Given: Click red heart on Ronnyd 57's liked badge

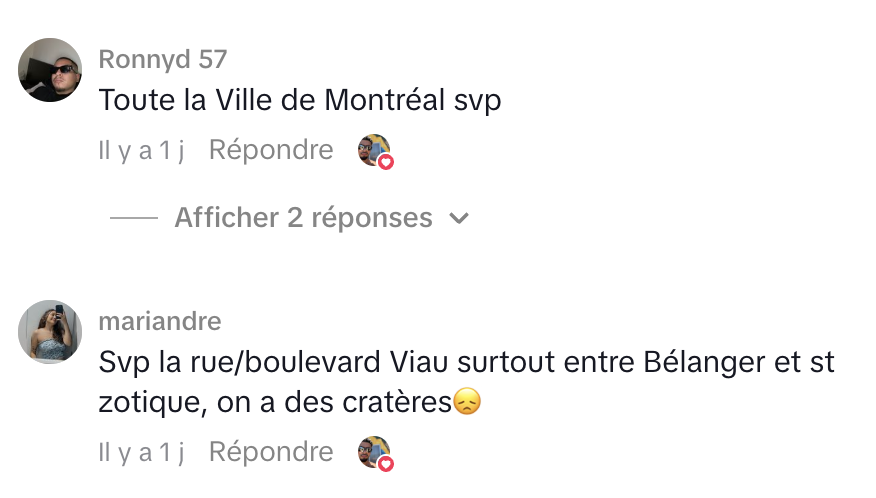Looking at the screenshot, I should (x=386, y=162).
